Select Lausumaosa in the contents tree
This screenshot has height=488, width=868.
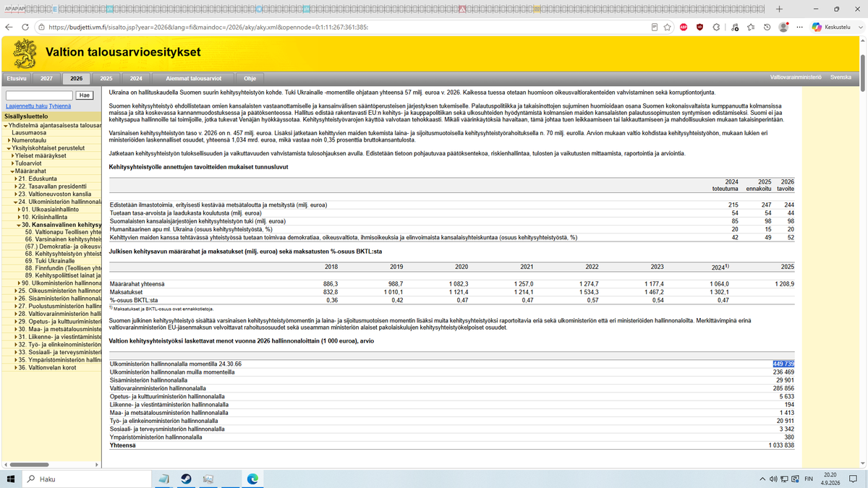(x=30, y=133)
